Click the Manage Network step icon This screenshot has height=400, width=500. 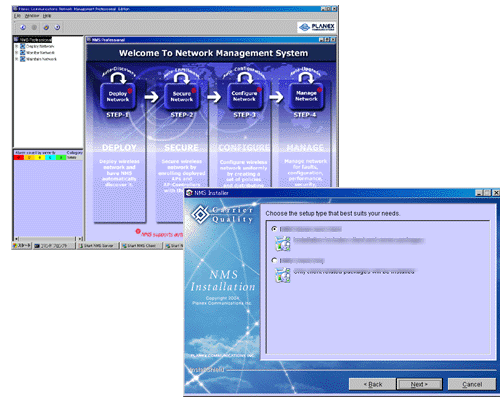click(x=306, y=96)
